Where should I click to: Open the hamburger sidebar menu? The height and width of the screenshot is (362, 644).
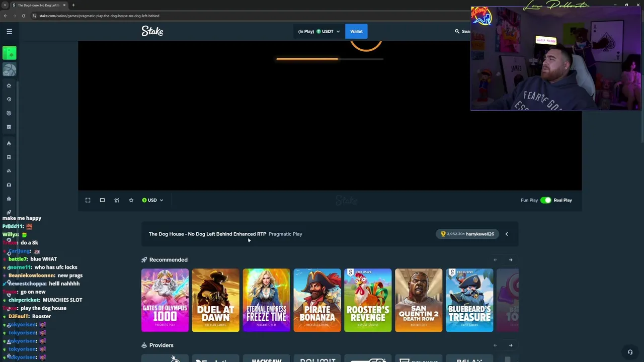click(9, 31)
